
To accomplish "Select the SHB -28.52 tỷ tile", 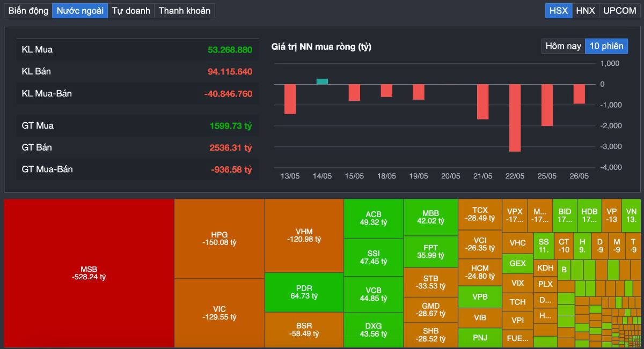I will (x=430, y=335).
